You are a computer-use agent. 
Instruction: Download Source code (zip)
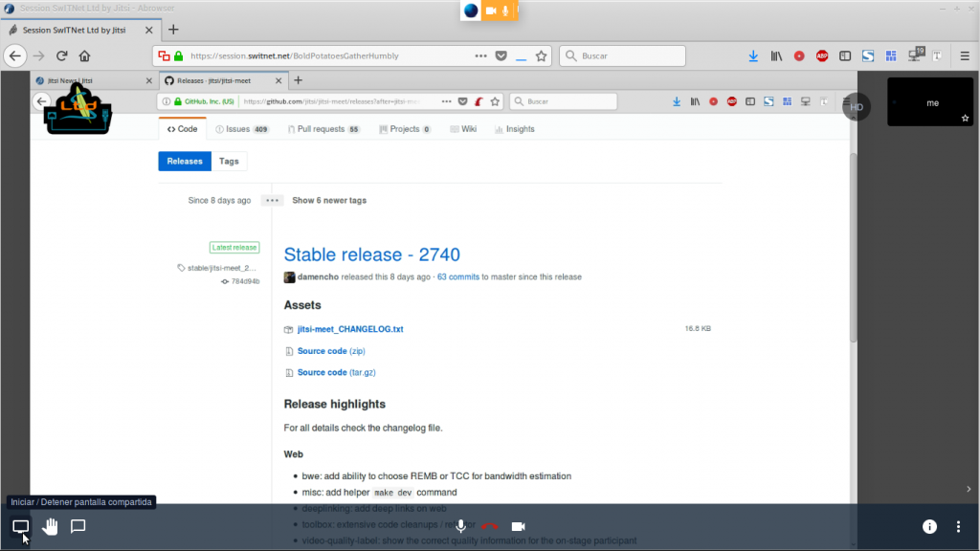click(x=331, y=351)
